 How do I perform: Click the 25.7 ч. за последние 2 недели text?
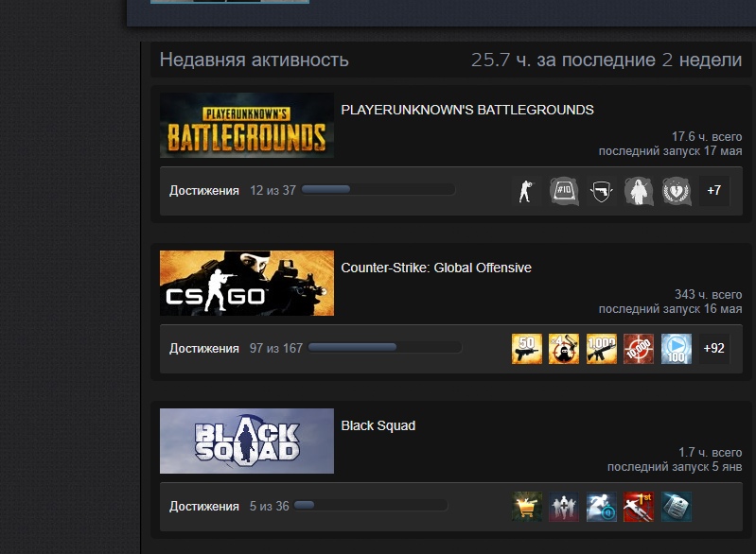tap(607, 60)
